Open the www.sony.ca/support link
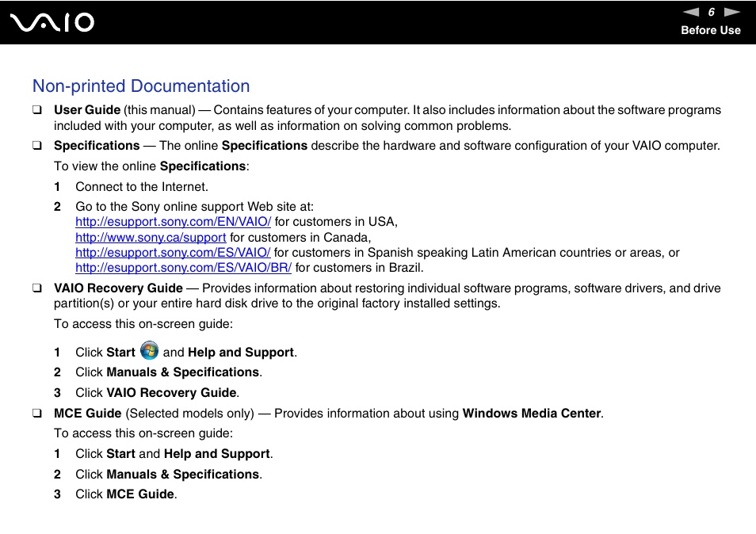The width and height of the screenshot is (756, 534). [x=151, y=238]
